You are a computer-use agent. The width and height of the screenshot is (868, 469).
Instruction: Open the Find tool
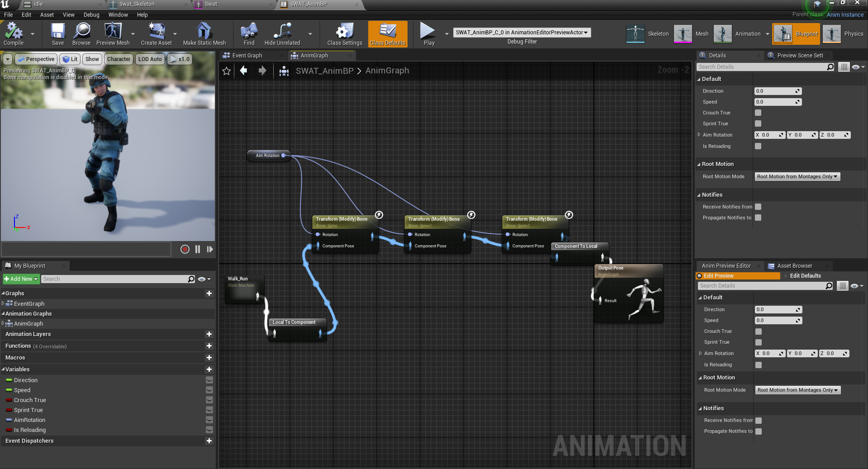click(249, 34)
